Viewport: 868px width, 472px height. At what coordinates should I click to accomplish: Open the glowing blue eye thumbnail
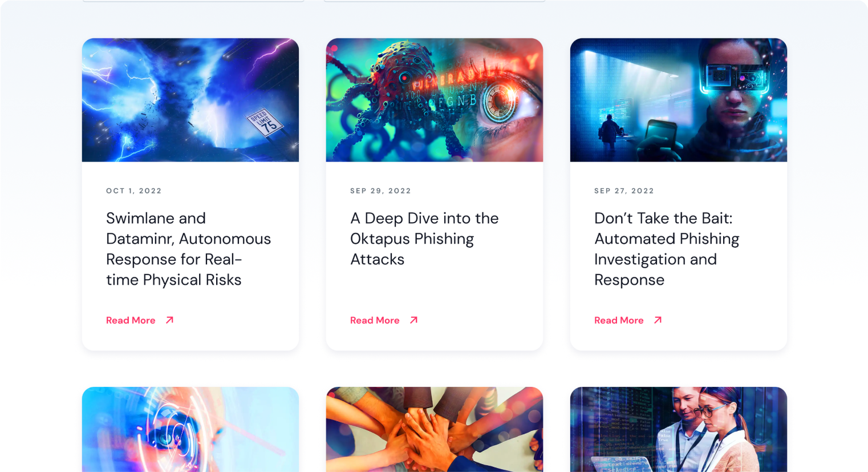tap(190, 429)
